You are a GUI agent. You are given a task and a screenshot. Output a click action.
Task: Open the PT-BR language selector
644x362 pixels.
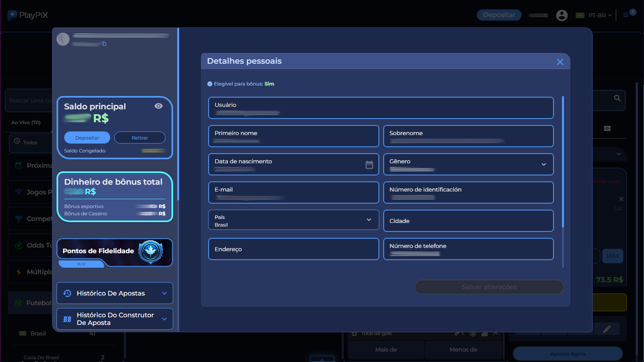[x=597, y=15]
